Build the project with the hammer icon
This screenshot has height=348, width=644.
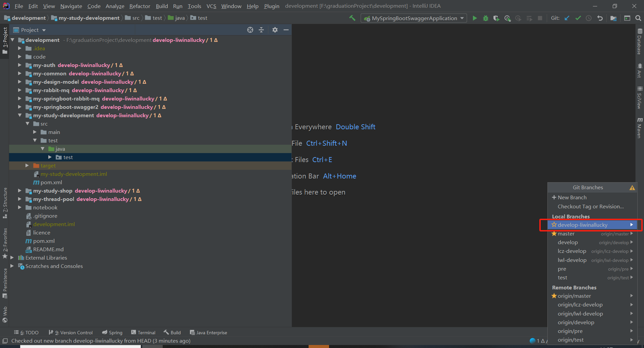[352, 18]
